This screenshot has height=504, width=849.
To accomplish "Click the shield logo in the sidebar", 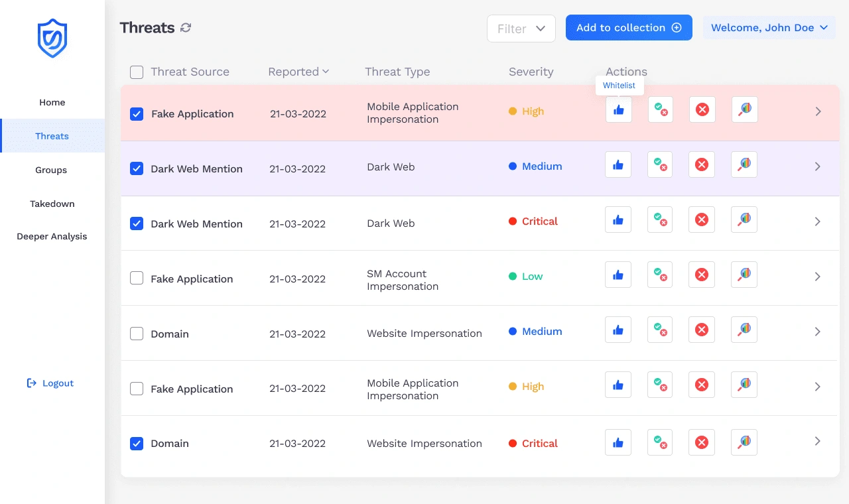I will (x=52, y=38).
